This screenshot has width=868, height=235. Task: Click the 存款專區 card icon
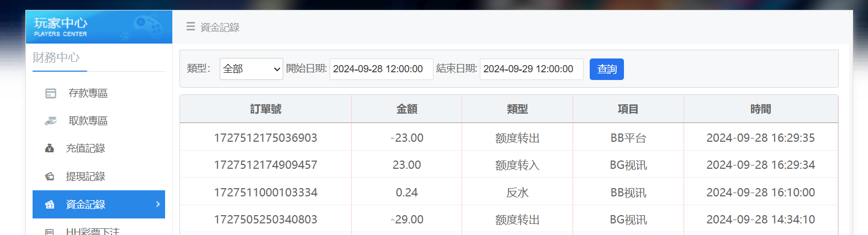pos(51,93)
